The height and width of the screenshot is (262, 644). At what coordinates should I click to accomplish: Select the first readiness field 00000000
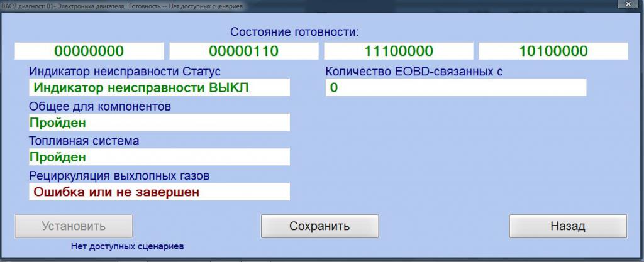[89, 52]
